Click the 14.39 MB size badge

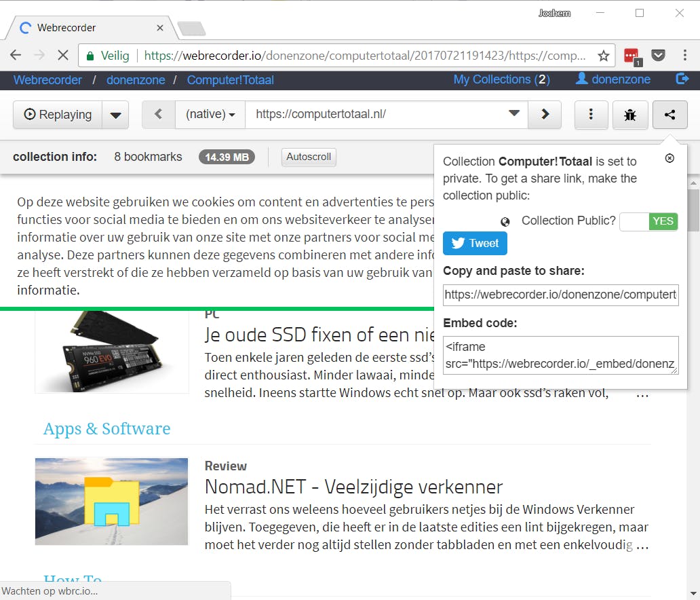click(227, 157)
